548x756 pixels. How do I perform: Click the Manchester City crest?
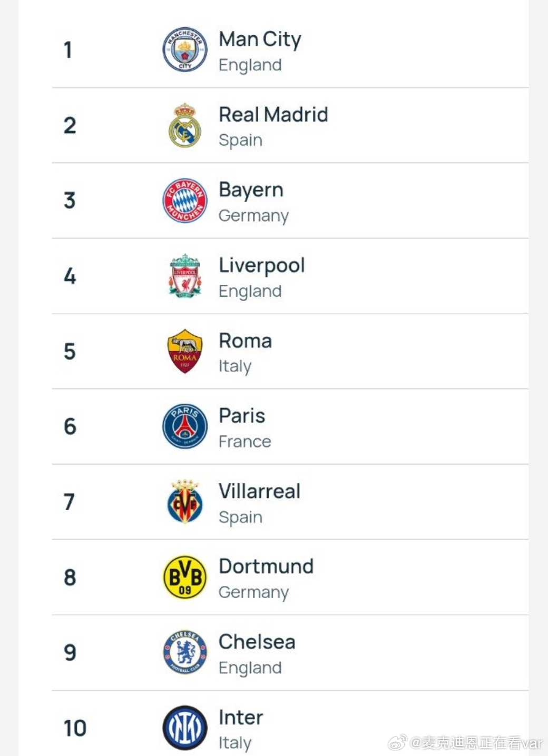[x=184, y=49]
